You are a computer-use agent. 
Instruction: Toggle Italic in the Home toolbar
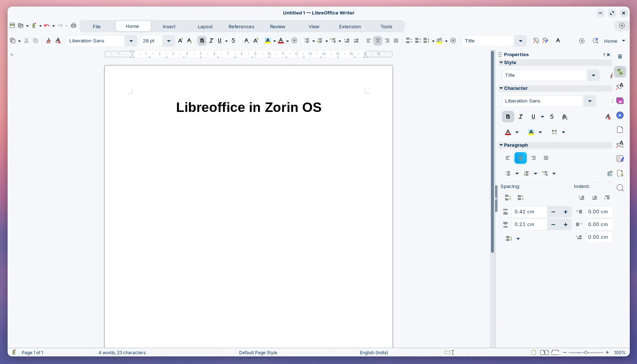[x=211, y=41]
